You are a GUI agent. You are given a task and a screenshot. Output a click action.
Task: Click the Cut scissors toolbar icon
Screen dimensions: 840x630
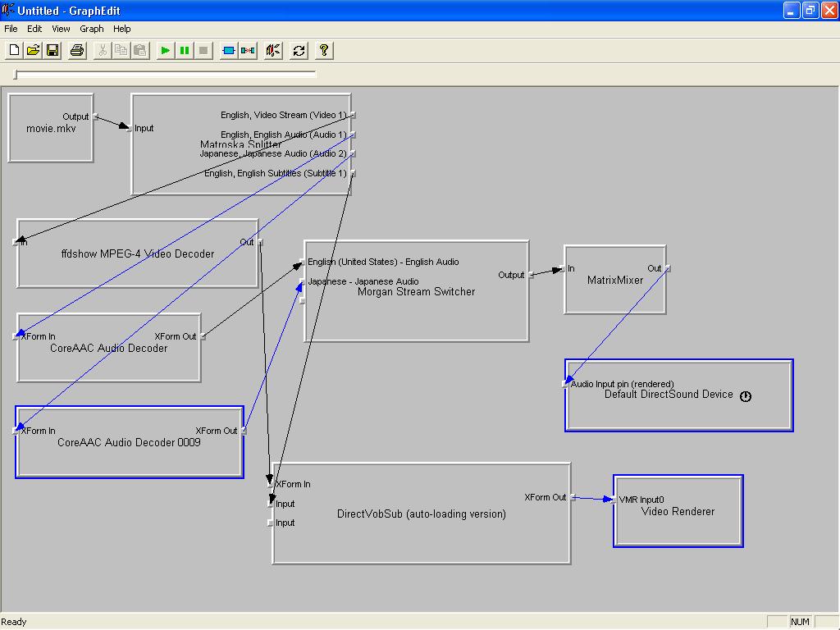102,50
